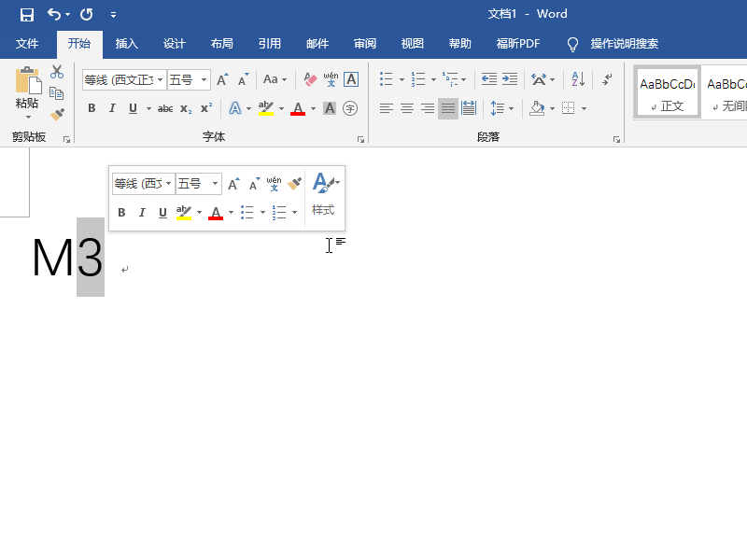The image size is (747, 560).
Task: Increase paragraph indent
Action: [510, 79]
